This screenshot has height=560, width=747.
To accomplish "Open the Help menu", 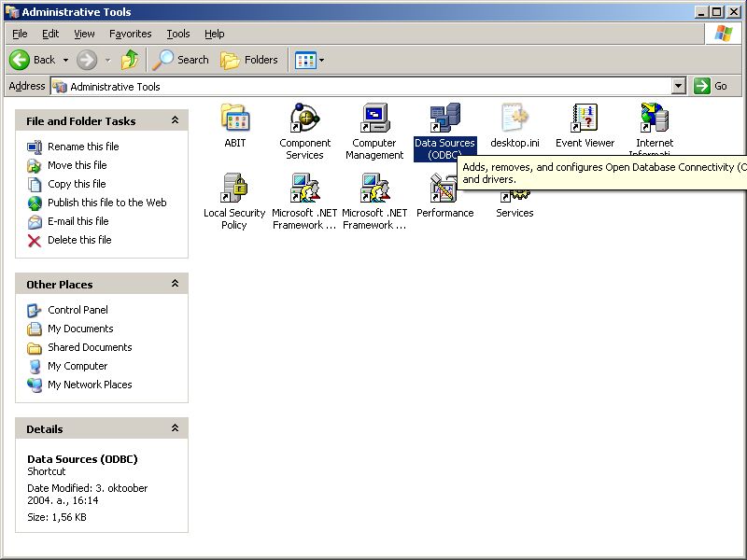I will coord(215,34).
